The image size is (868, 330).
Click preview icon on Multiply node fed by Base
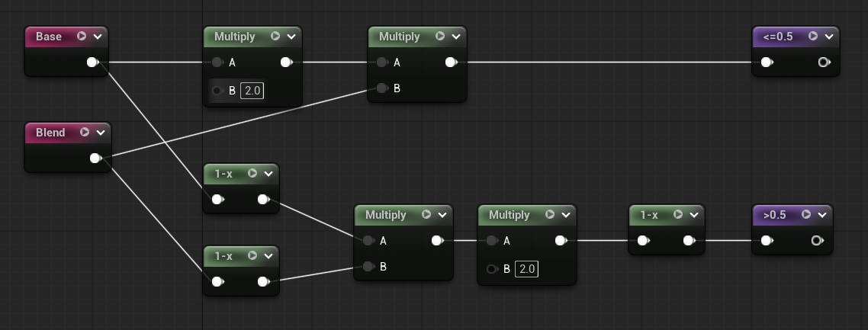(x=275, y=36)
